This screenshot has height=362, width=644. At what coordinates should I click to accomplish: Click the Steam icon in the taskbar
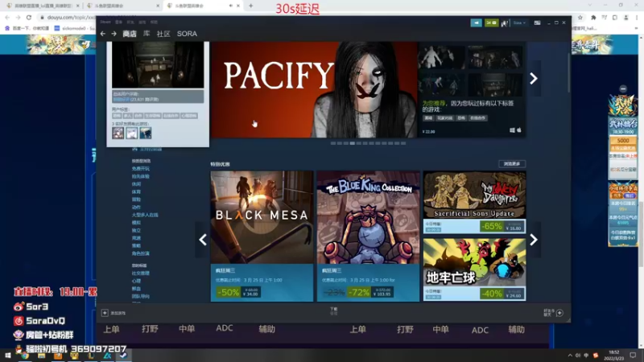(123, 356)
